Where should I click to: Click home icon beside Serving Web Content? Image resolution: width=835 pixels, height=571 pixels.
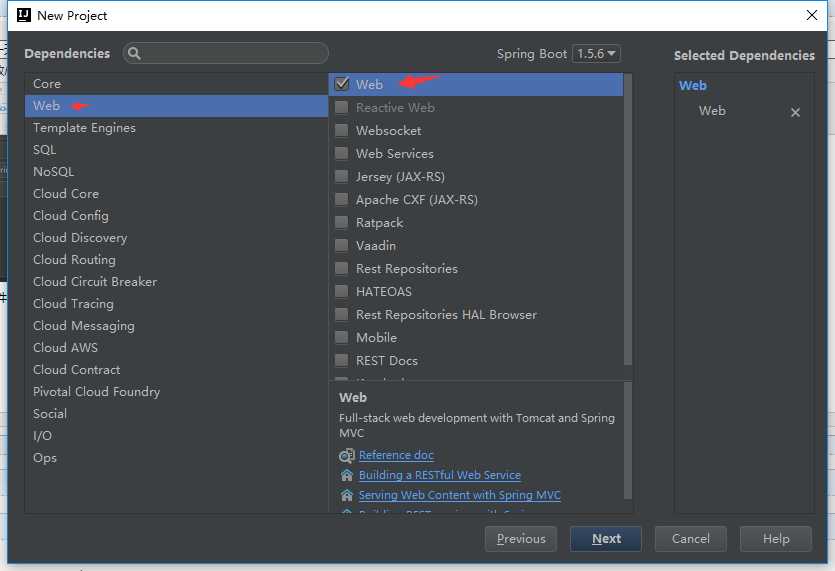pos(347,495)
